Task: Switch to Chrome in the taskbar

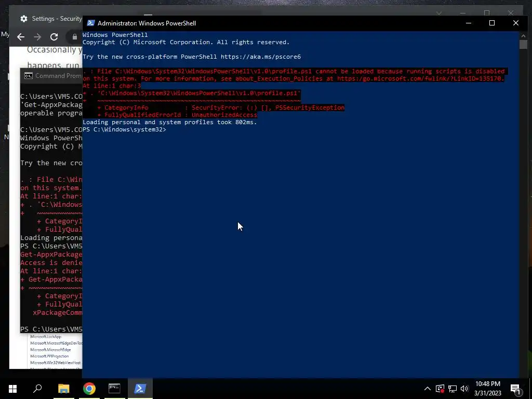Action: tap(89, 389)
